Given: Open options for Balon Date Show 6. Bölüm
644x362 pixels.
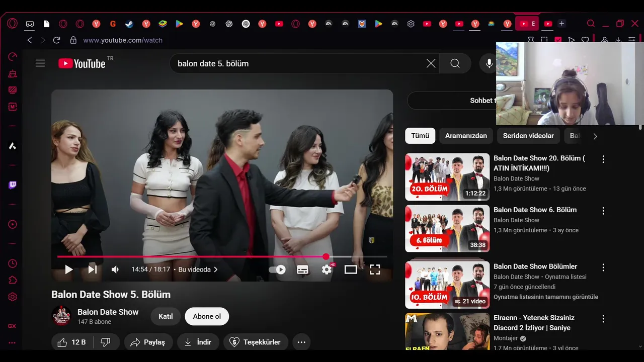Looking at the screenshot, I should [603, 211].
